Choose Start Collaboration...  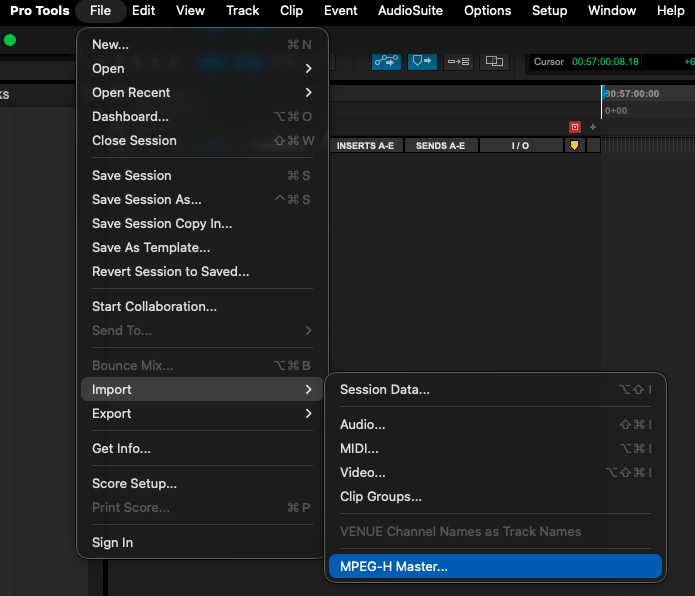click(202, 307)
